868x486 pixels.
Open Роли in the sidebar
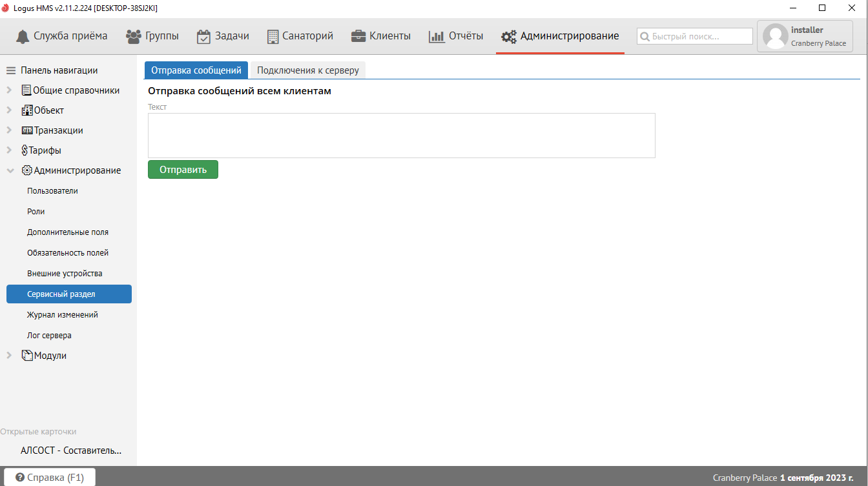point(36,212)
